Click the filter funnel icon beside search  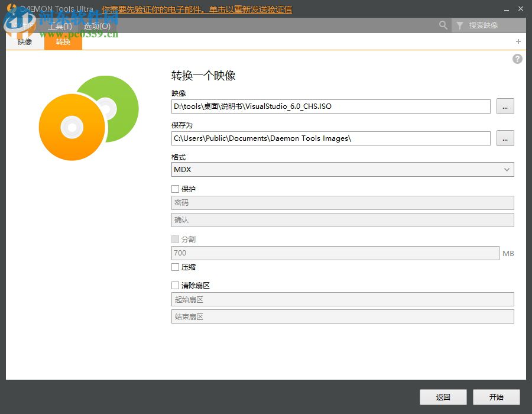point(459,25)
